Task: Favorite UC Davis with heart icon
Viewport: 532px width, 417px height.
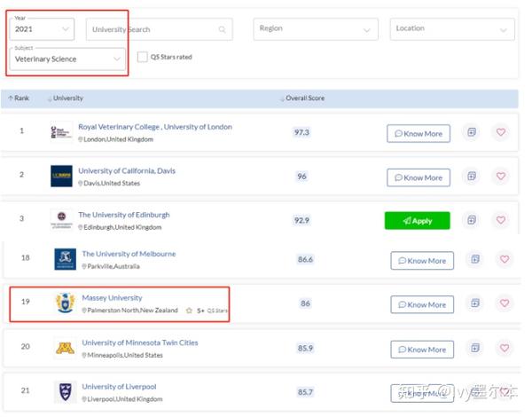Action: coord(501,176)
